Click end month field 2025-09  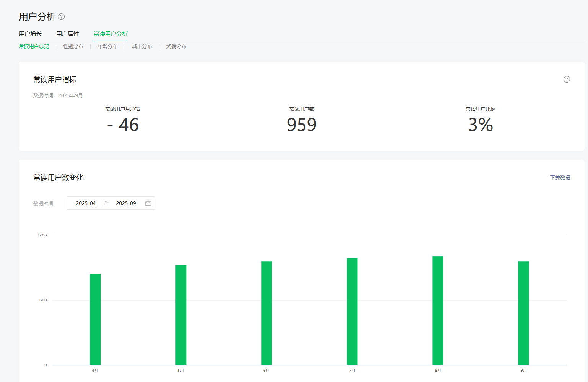126,203
